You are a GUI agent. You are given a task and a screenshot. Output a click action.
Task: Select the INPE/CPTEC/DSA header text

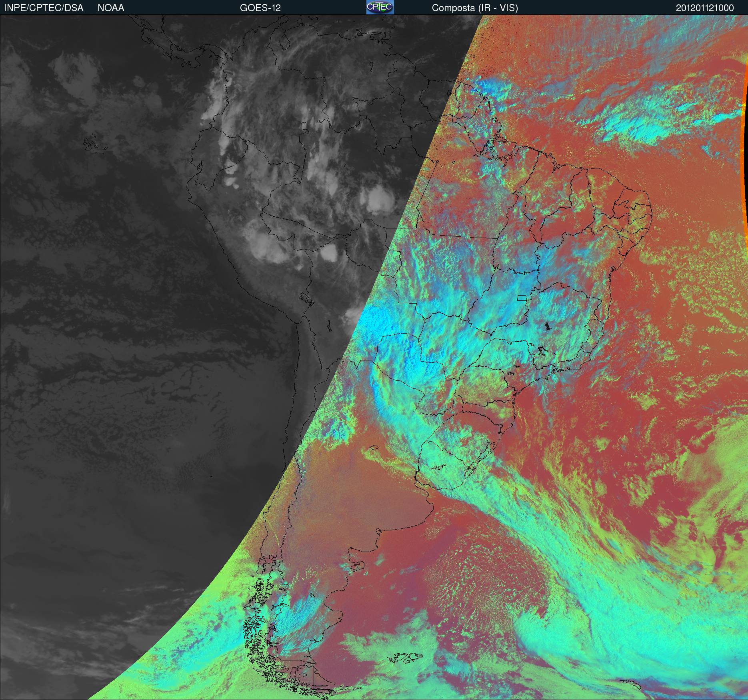pos(44,8)
